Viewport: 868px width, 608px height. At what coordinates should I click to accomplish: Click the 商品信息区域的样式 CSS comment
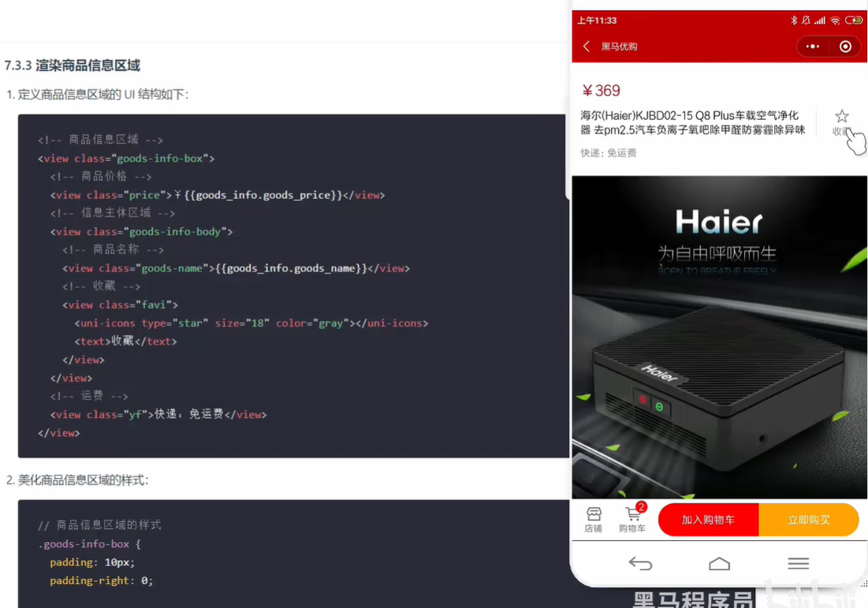tap(99, 525)
